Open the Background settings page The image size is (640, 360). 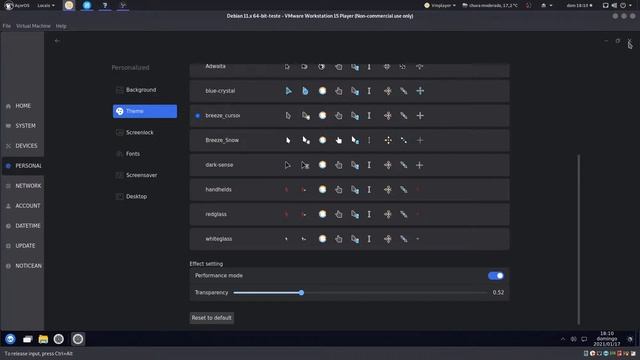click(x=145, y=90)
